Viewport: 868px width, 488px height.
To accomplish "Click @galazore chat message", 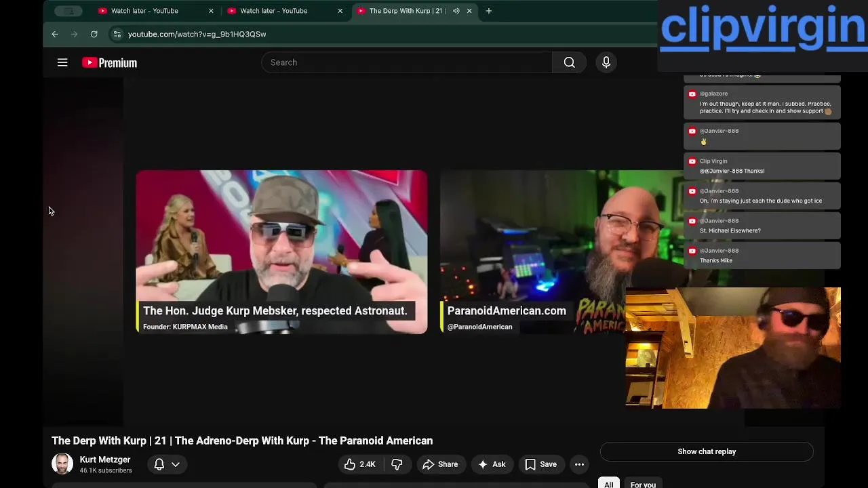I will point(762,102).
